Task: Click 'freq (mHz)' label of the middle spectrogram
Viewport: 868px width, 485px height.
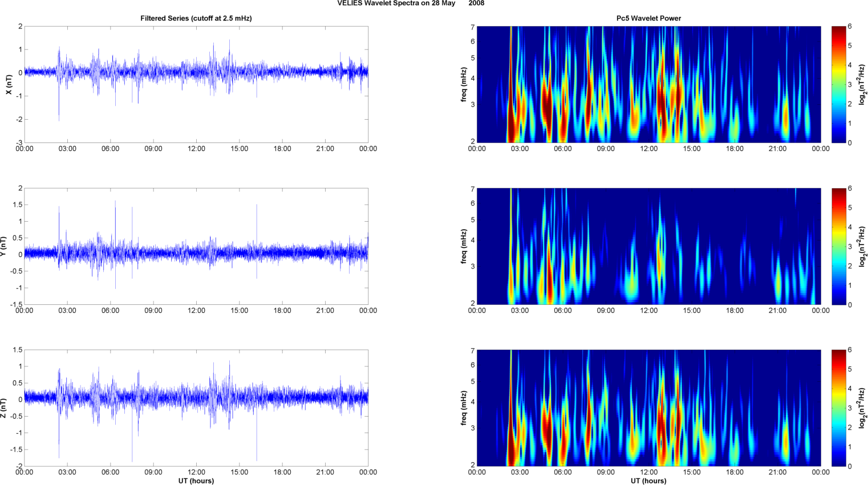Action: pyautogui.click(x=464, y=246)
